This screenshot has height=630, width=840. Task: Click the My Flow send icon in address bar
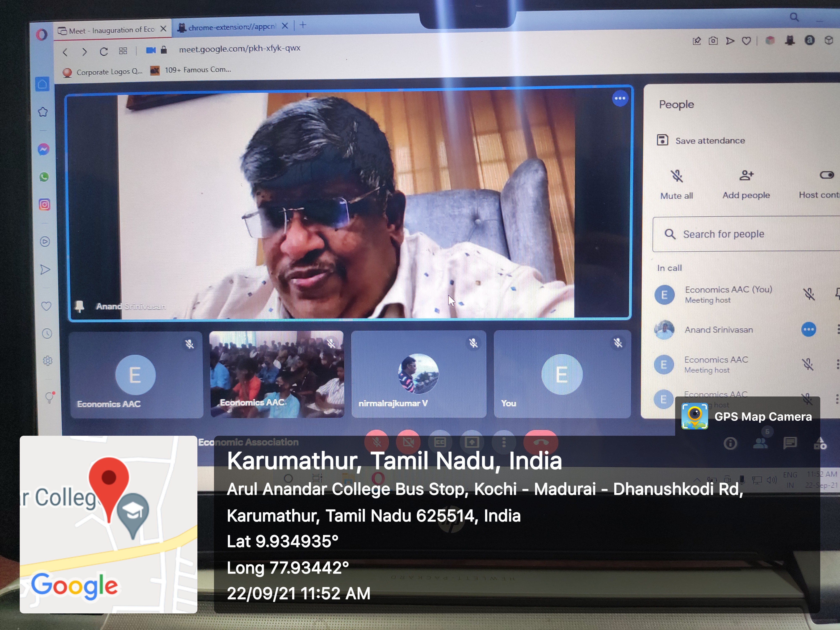730,41
